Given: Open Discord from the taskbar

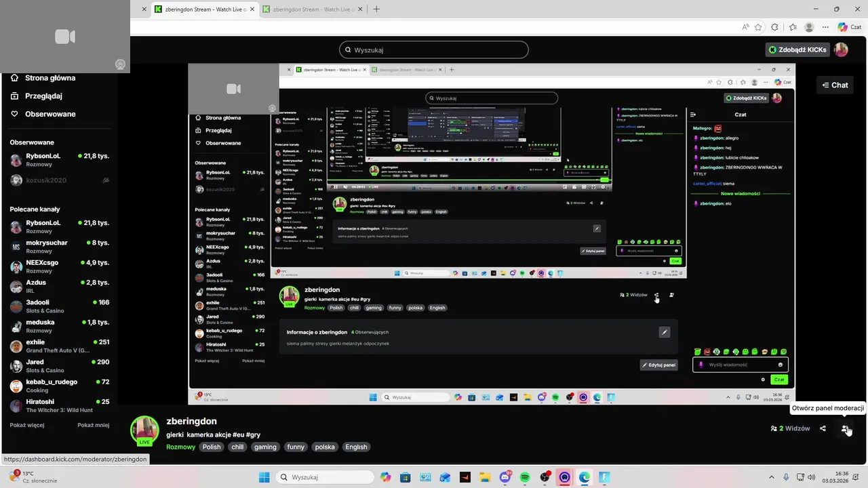Looking at the screenshot, I should click(505, 477).
